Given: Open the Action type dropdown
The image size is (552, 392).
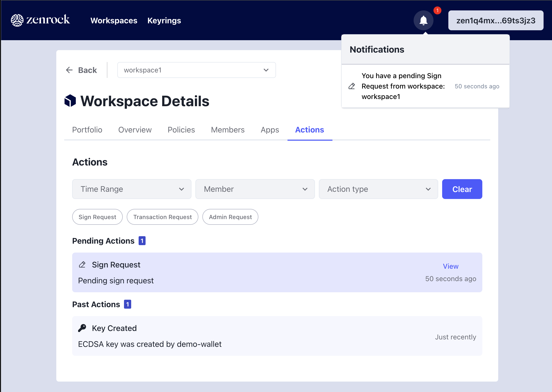Looking at the screenshot, I should [378, 189].
